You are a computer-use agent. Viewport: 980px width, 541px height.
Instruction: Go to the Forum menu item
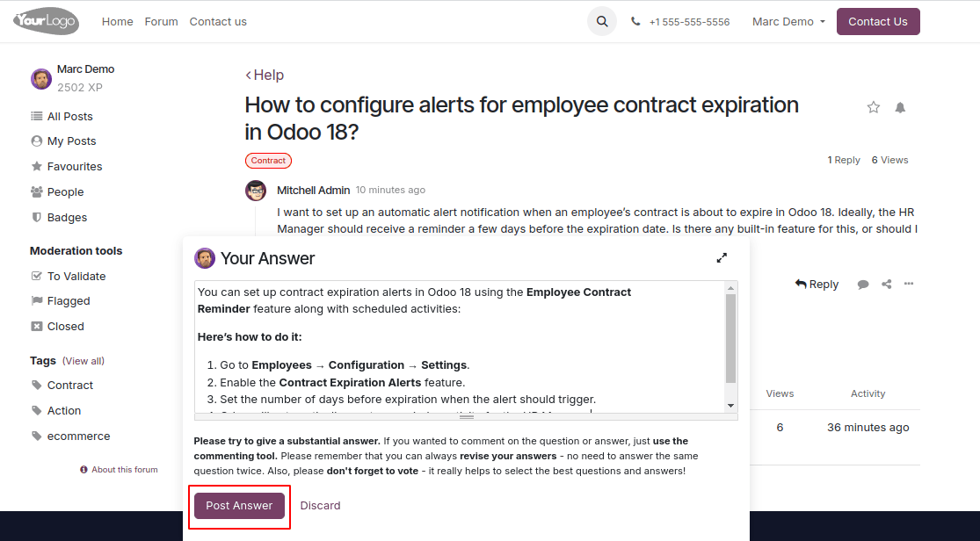[161, 21]
